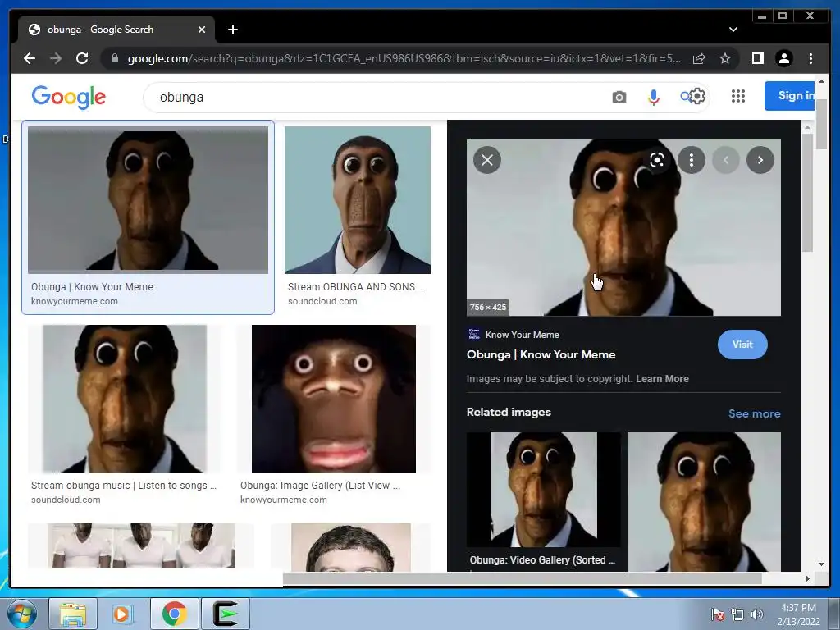
Task: Open the large preview image
Action: coord(623,228)
